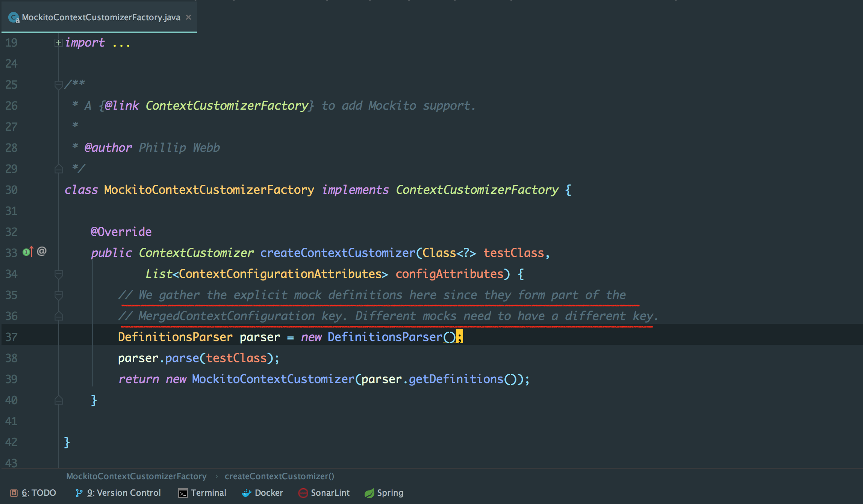
Task: Click the @ gutter marker on line 33
Action: (42, 251)
